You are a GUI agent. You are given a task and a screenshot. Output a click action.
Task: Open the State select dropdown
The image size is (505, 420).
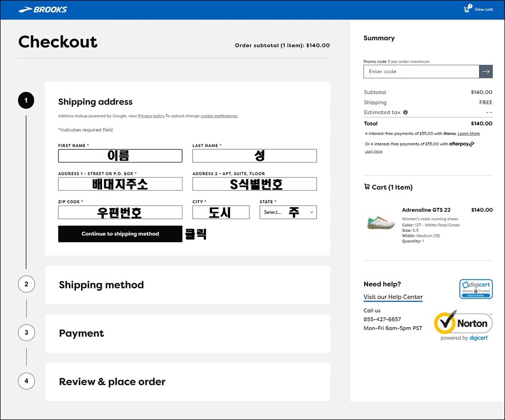click(288, 212)
